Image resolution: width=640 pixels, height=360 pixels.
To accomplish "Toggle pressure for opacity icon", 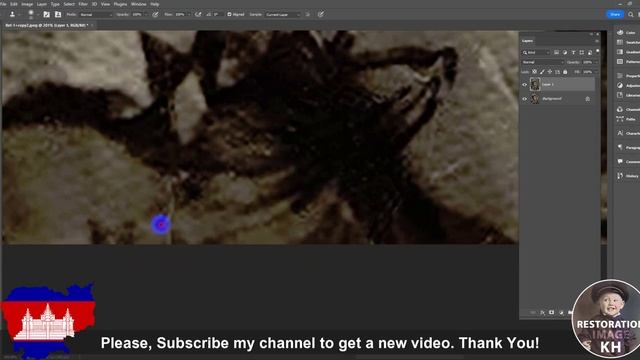I will click(156, 14).
